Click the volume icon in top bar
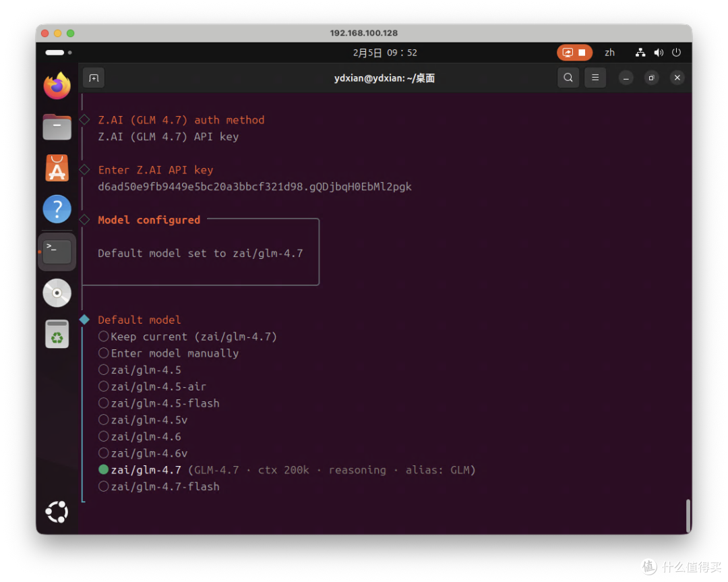The width and height of the screenshot is (728, 582). click(659, 53)
